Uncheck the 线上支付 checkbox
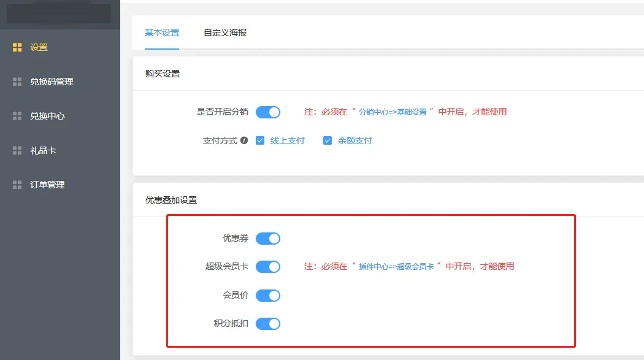Image resolution: width=644 pixels, height=360 pixels. tap(260, 141)
